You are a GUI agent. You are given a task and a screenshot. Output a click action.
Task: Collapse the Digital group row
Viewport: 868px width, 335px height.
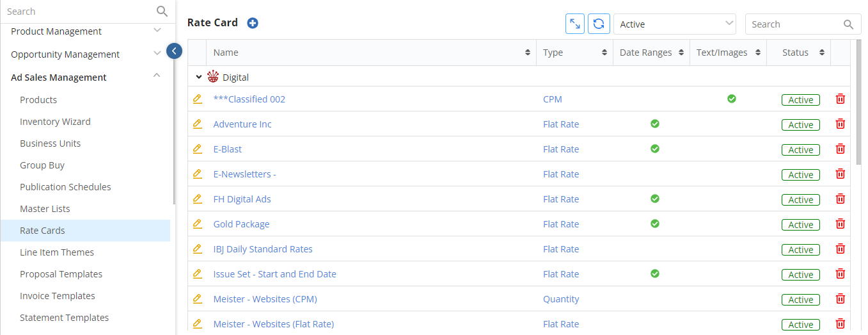pos(199,77)
